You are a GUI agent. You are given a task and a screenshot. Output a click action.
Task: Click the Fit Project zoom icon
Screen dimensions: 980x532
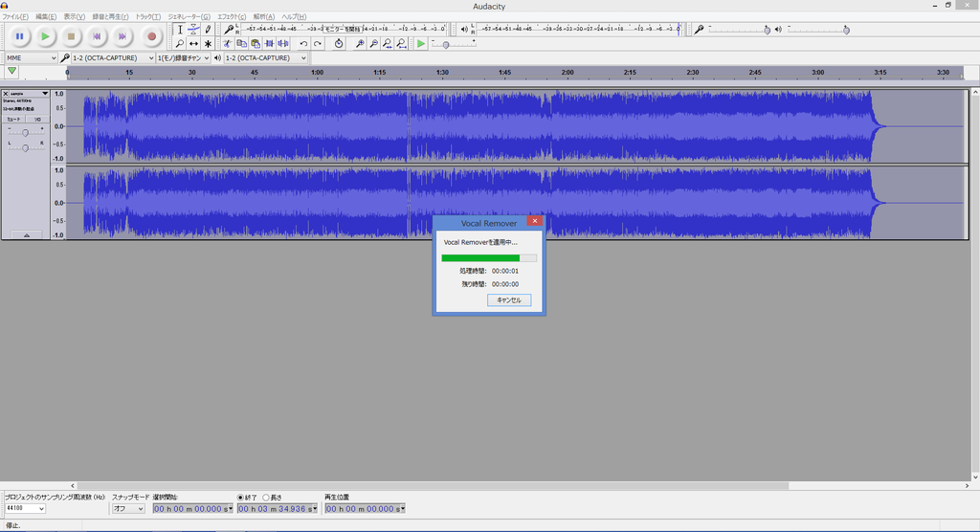[401, 44]
